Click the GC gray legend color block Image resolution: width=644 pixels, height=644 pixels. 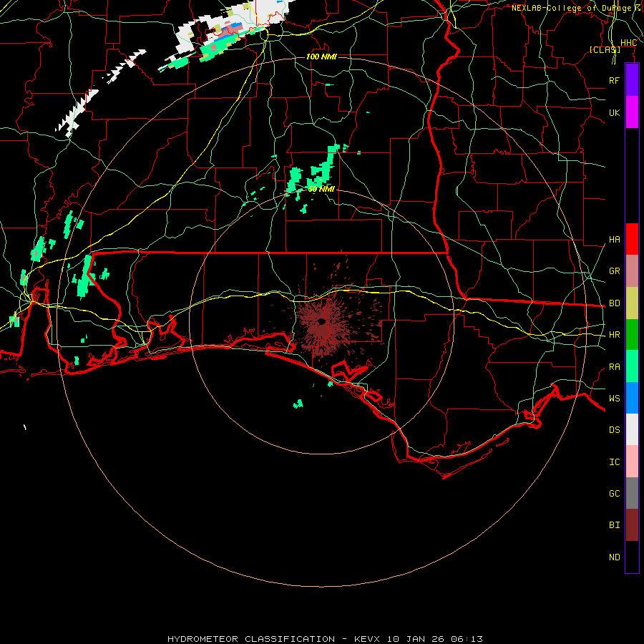632,493
